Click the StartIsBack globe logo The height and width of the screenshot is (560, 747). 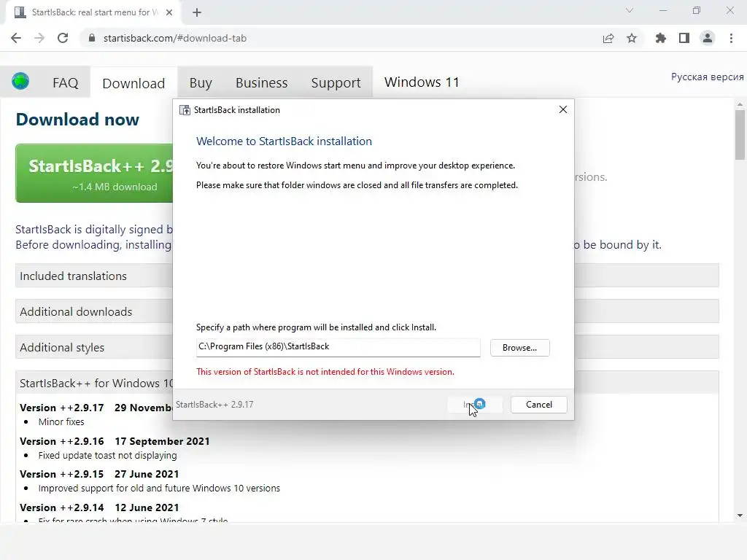click(x=20, y=81)
